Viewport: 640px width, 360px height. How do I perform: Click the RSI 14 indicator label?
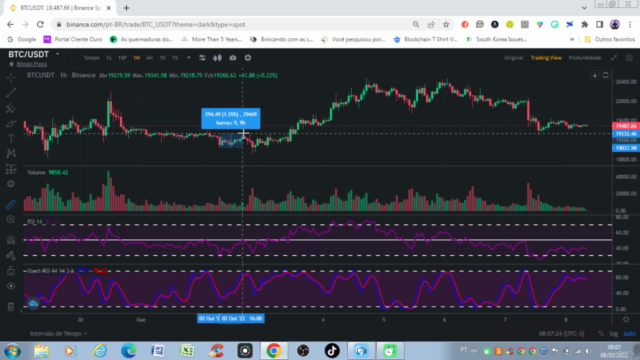click(x=35, y=222)
